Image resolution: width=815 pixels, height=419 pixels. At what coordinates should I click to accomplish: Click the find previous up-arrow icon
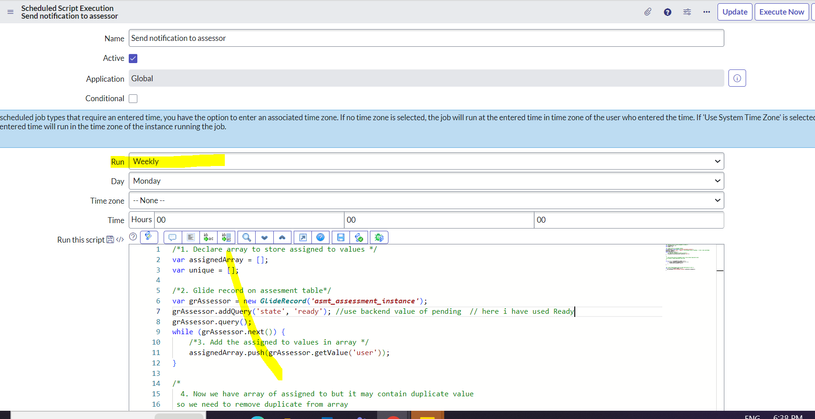[282, 237]
